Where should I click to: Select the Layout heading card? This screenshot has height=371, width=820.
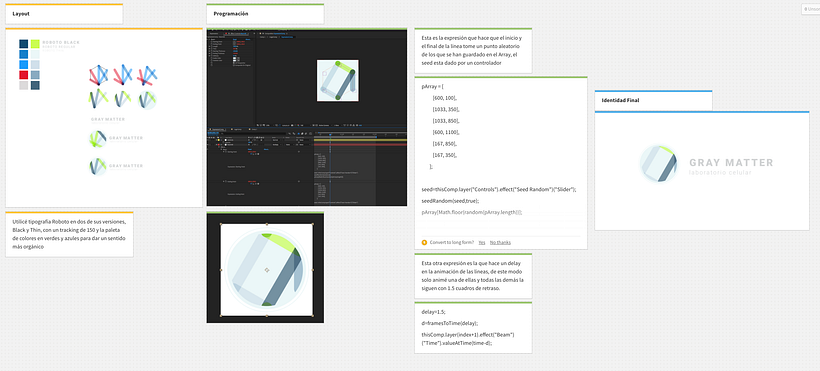(64, 14)
